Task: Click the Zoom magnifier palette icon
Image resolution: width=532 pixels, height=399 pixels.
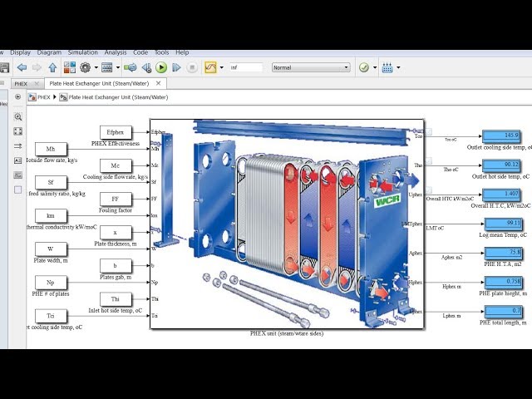Action: [18, 117]
